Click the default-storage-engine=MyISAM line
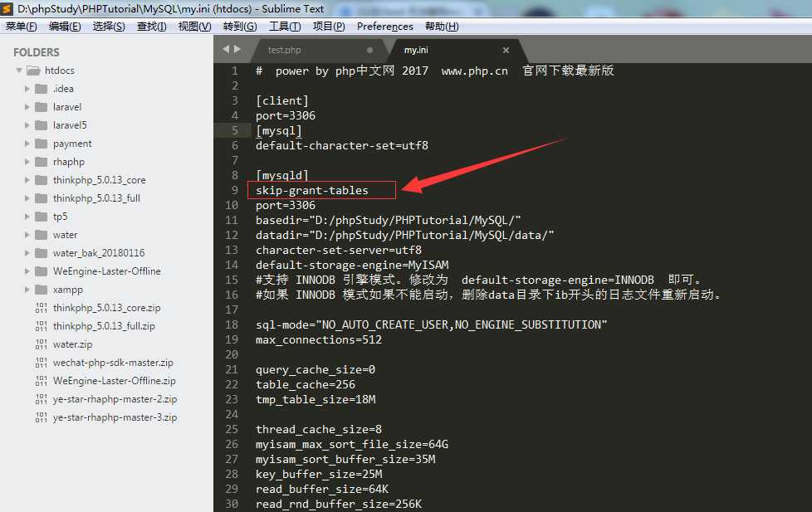 pos(352,265)
